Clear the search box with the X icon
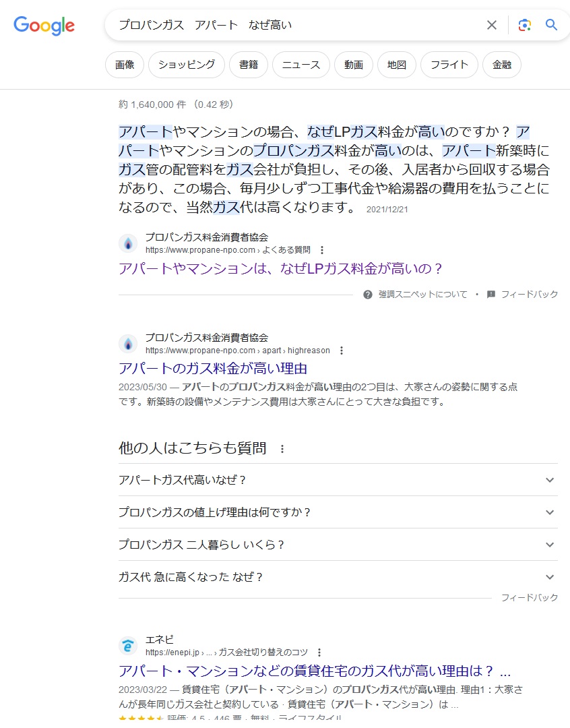Screen dimensions: 570x728 (492, 25)
